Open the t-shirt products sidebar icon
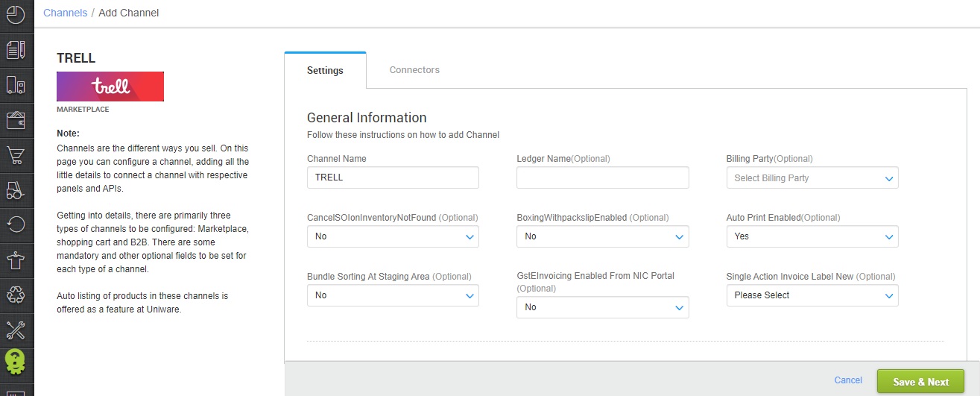Screen dimensions: 980x396 pyautogui.click(x=16, y=260)
